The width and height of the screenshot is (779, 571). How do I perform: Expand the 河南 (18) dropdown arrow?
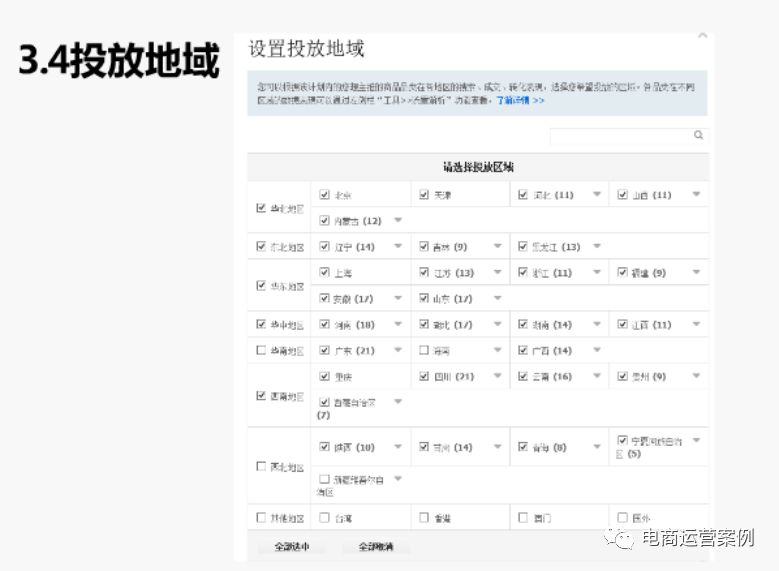(x=398, y=324)
